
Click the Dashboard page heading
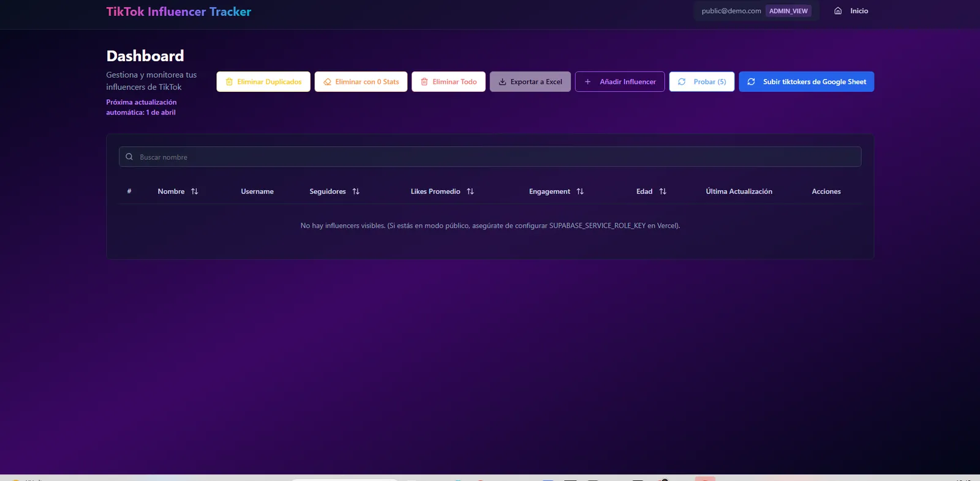pos(145,56)
